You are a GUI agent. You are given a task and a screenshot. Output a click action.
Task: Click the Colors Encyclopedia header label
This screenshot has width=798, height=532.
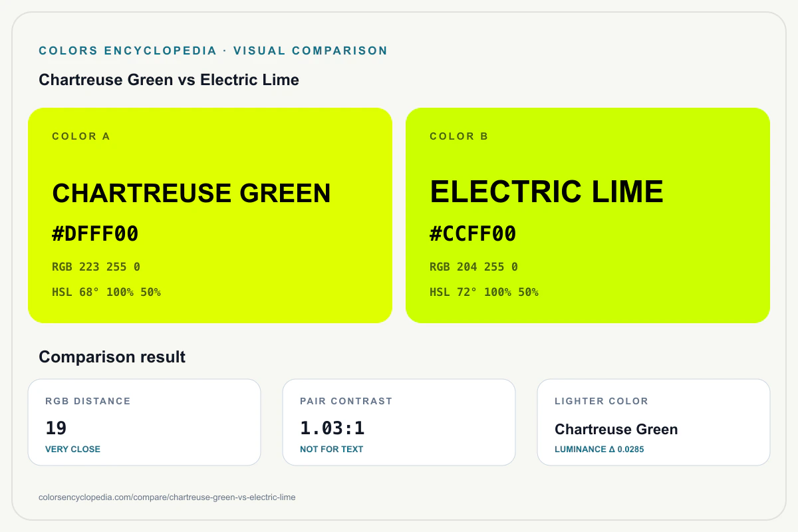pos(213,51)
